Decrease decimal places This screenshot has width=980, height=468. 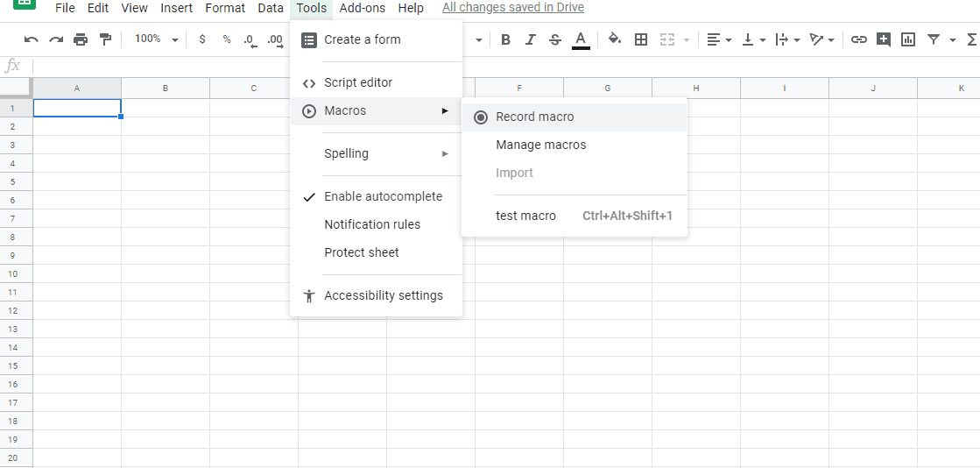pos(250,39)
